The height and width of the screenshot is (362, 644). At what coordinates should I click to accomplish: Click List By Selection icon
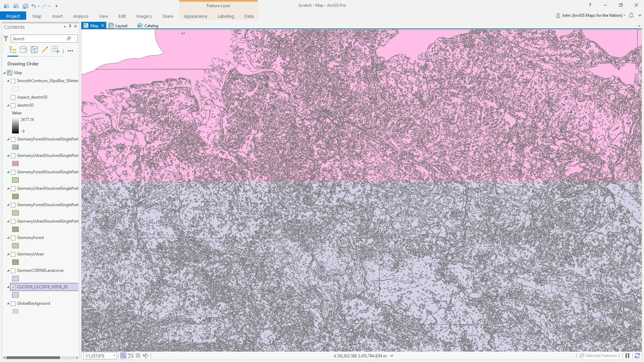(x=34, y=50)
